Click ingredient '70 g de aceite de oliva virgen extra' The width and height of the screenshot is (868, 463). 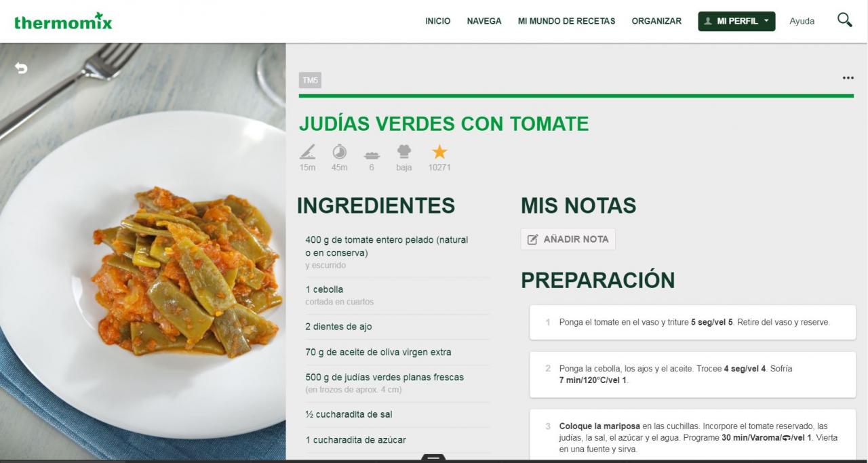[378, 352]
